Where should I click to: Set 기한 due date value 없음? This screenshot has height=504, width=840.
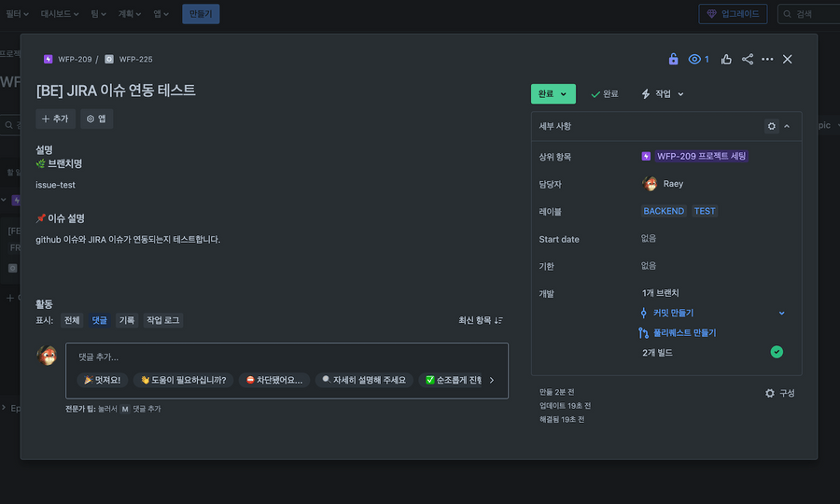point(649,266)
